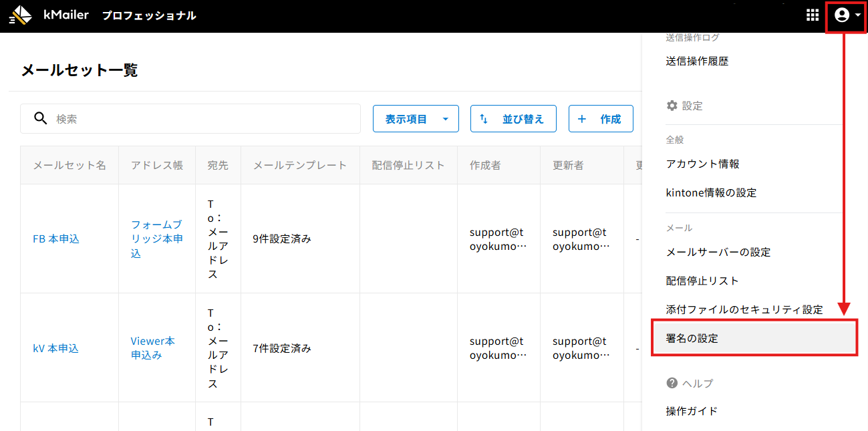Click the 作成 button
The image size is (868, 431).
coord(601,119)
